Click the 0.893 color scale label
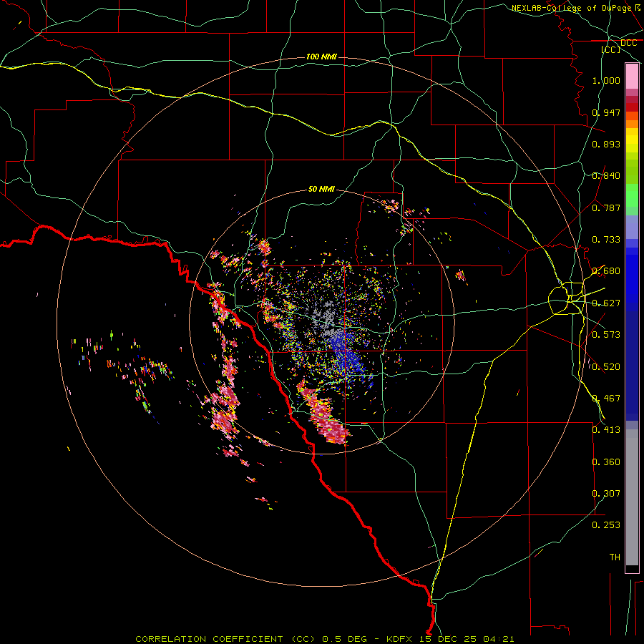 pyautogui.click(x=606, y=144)
